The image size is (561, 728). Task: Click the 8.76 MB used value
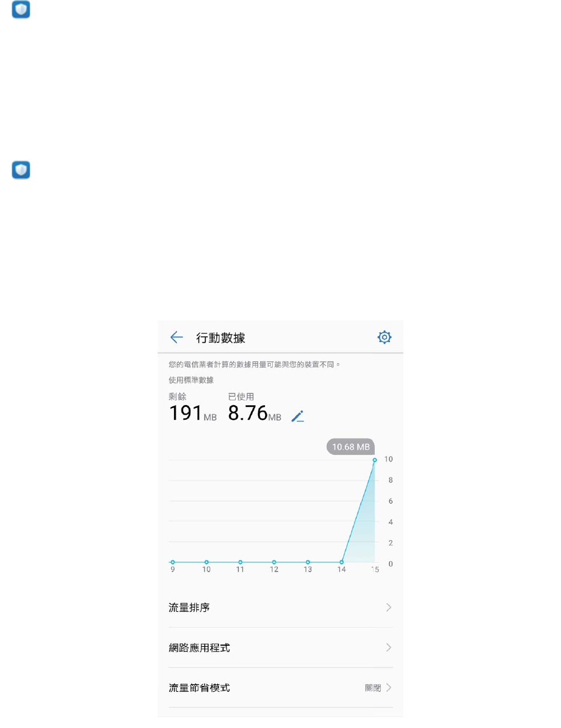255,413
